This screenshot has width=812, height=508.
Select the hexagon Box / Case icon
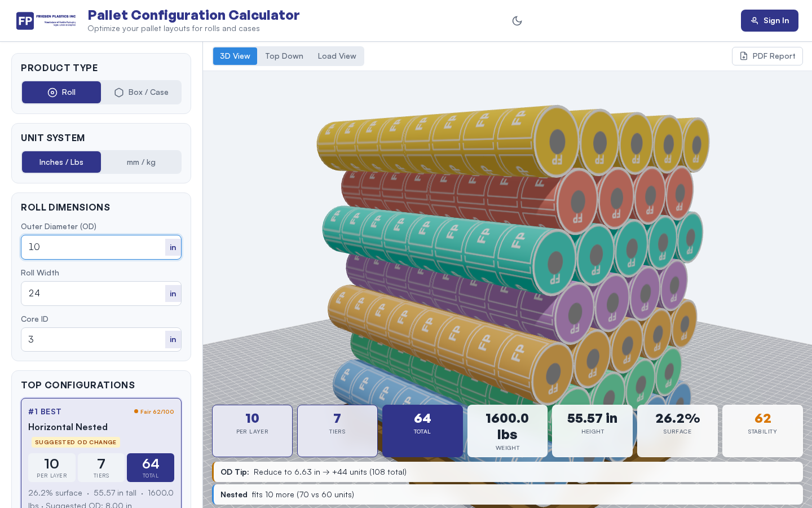coord(119,93)
